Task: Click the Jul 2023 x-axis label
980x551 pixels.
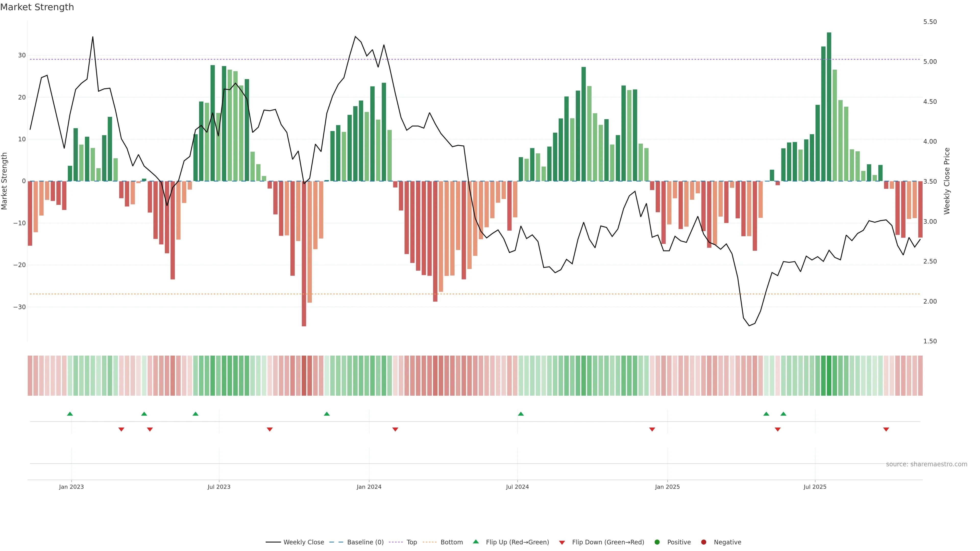Action: point(219,487)
